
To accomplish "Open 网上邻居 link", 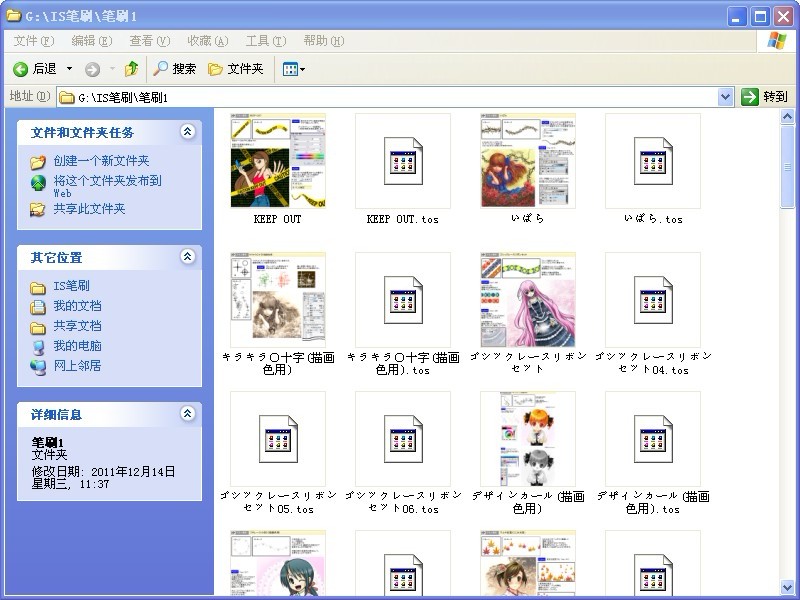I will coord(78,365).
